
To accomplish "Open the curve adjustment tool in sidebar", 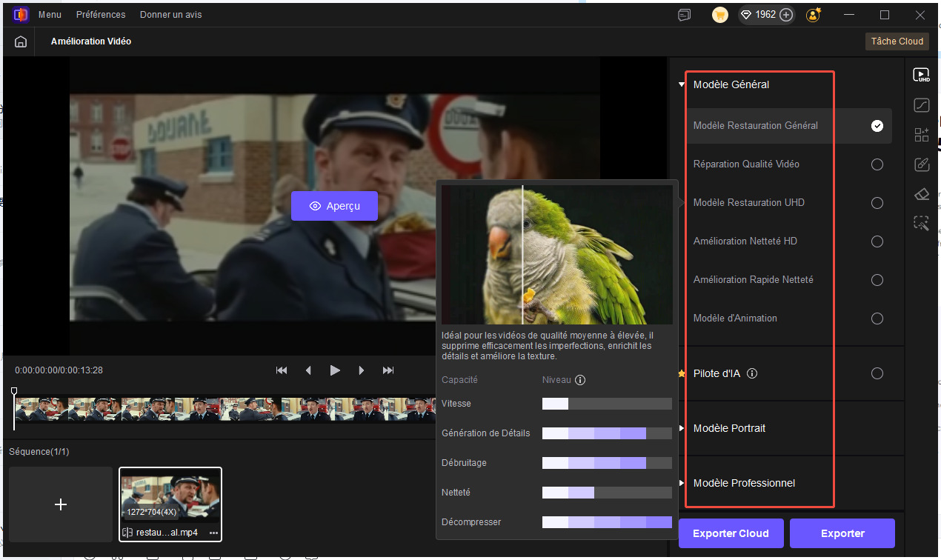I will 921,105.
